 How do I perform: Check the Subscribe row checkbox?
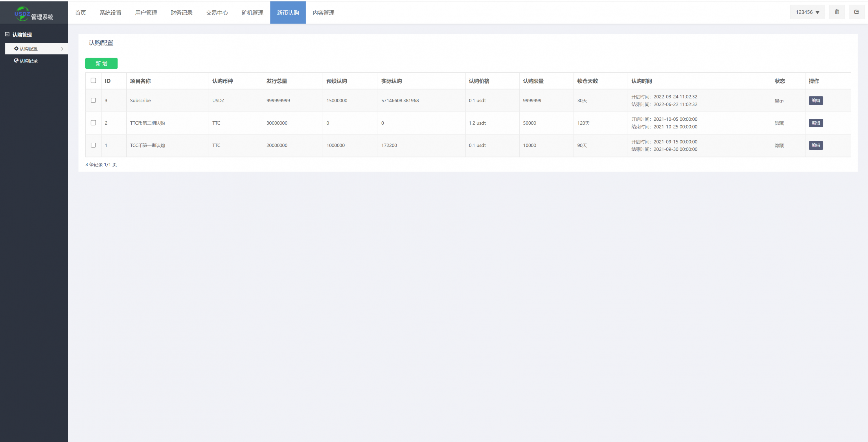coord(93,100)
